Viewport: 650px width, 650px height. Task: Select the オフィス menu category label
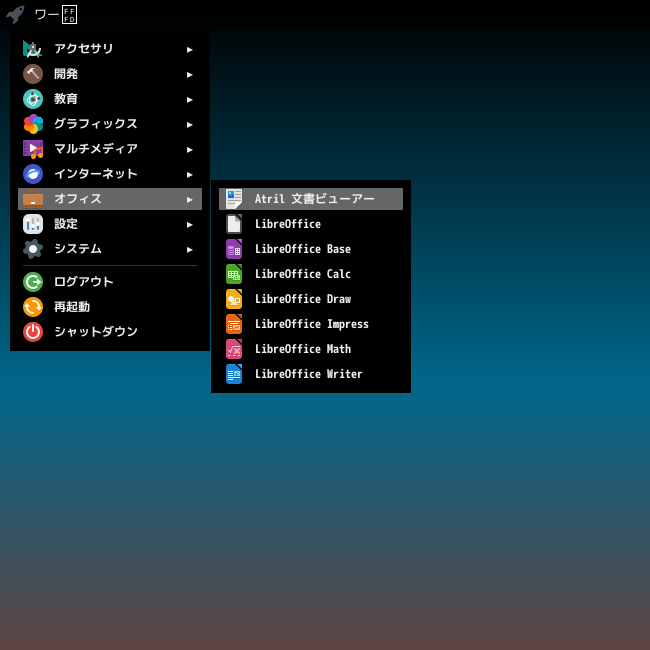(78, 199)
